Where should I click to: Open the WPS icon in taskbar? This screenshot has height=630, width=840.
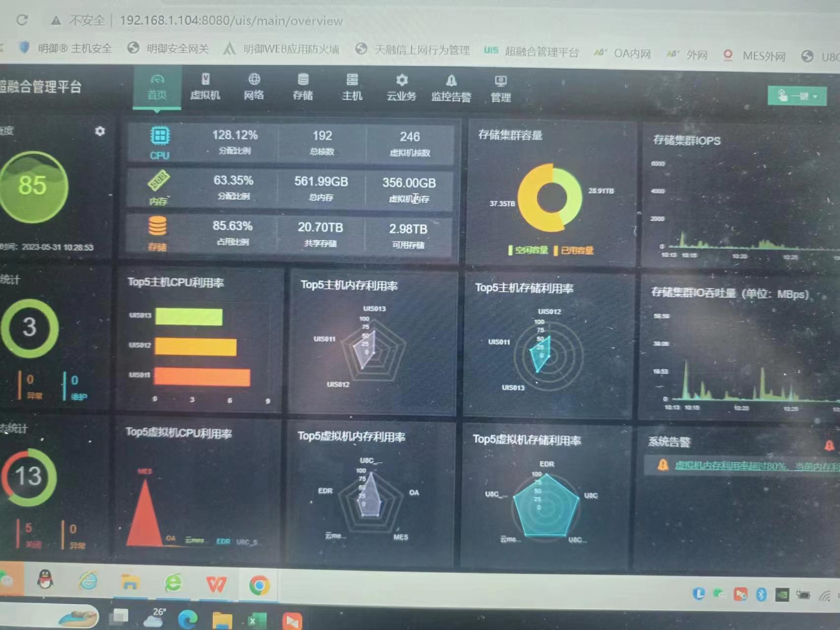216,584
